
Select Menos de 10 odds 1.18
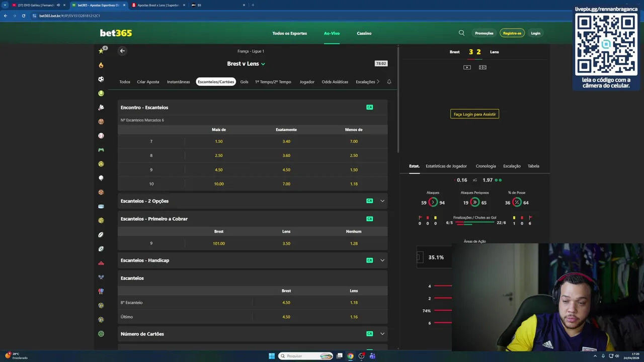pyautogui.click(x=354, y=184)
